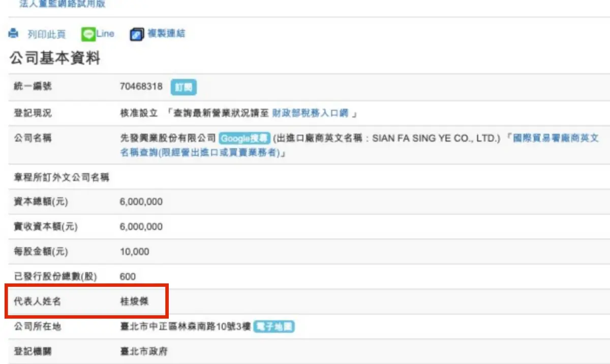610x364 pixels.
Task: Click the 複製連結 text link
Action: tap(166, 34)
